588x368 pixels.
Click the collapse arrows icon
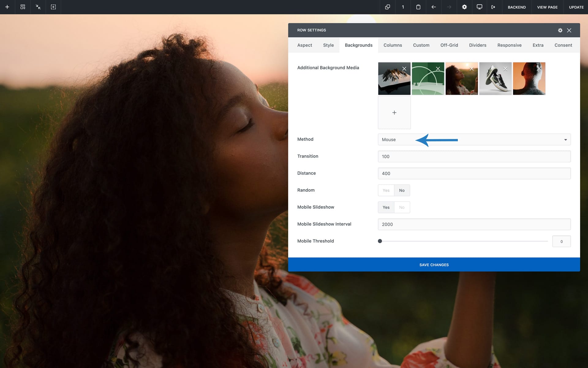pos(38,7)
